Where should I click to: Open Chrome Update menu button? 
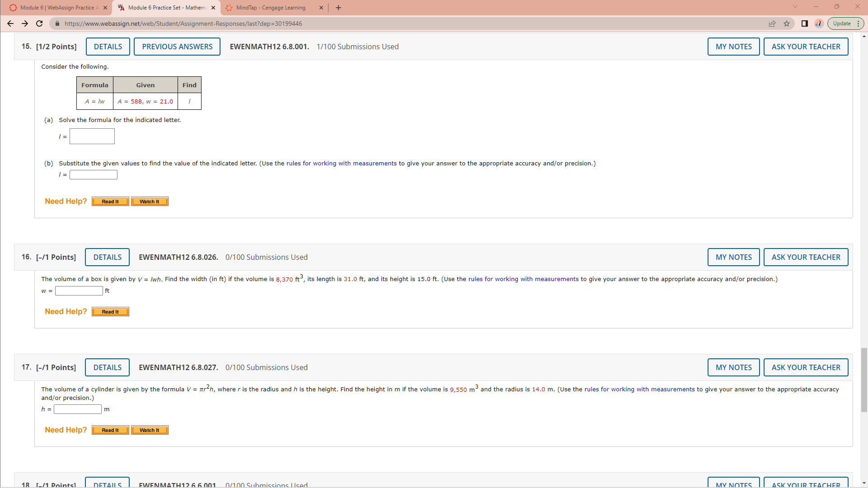pyautogui.click(x=845, y=23)
